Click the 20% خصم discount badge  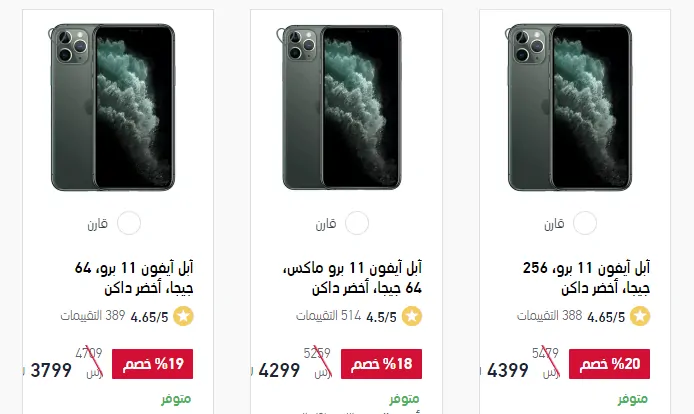(x=609, y=364)
